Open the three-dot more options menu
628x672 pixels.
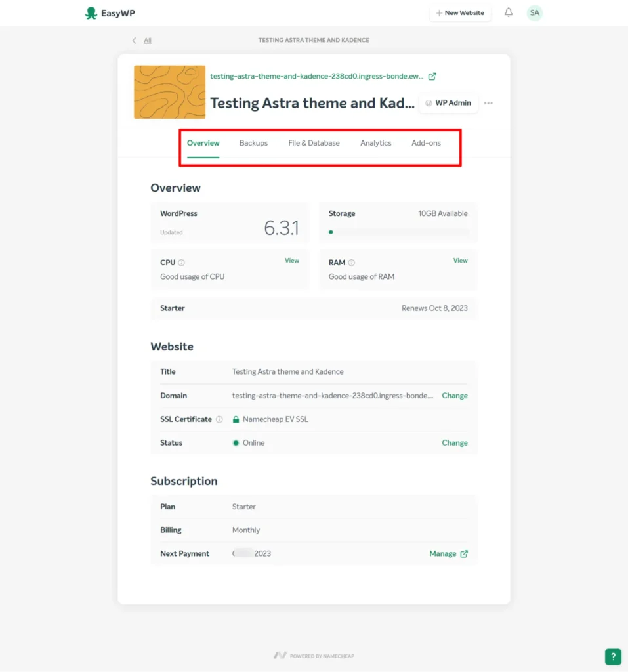(x=488, y=103)
